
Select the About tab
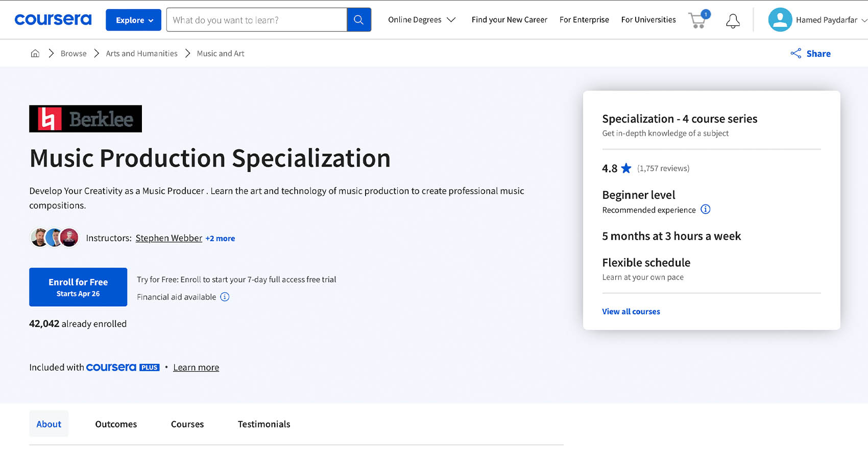tap(49, 424)
